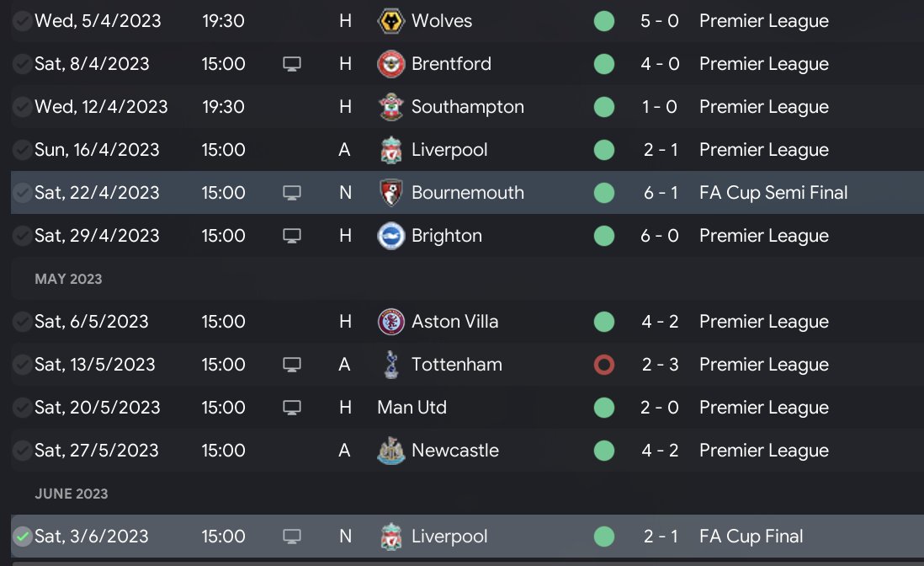This screenshot has height=566, width=924.
Task: Click the red loss indicator for Tottenham
Action: pyautogui.click(x=603, y=365)
